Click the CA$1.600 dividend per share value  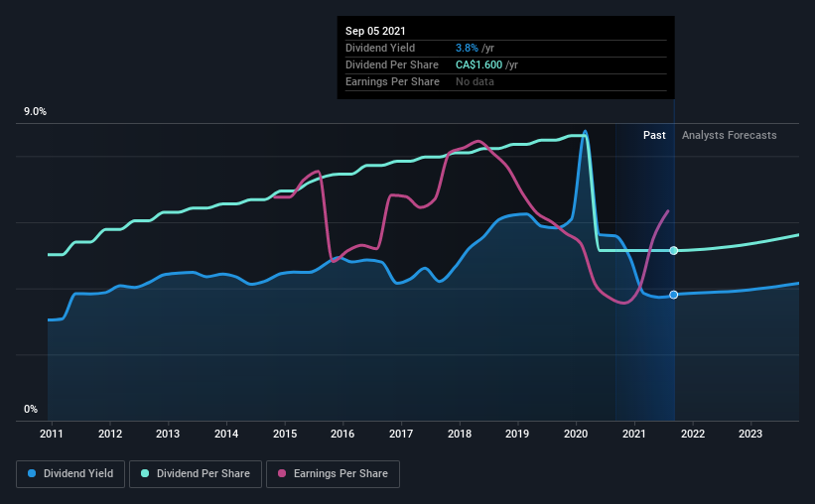[x=479, y=64]
